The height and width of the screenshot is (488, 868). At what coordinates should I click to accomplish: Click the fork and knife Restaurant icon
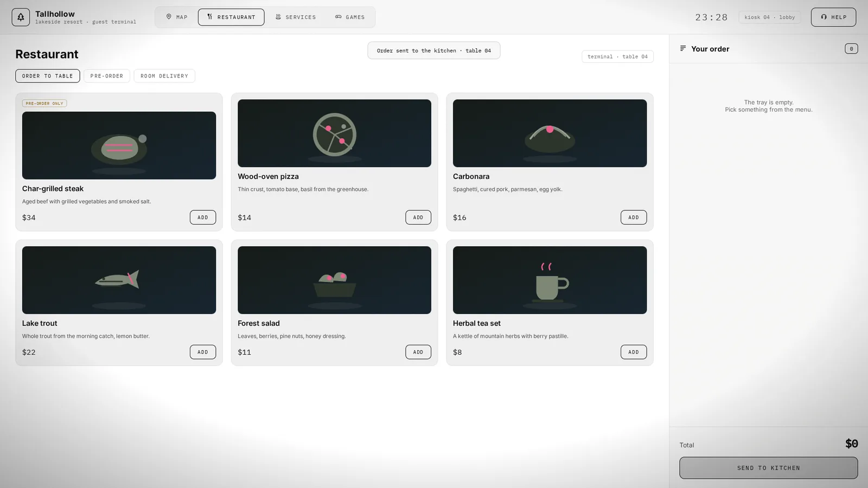[x=209, y=17]
